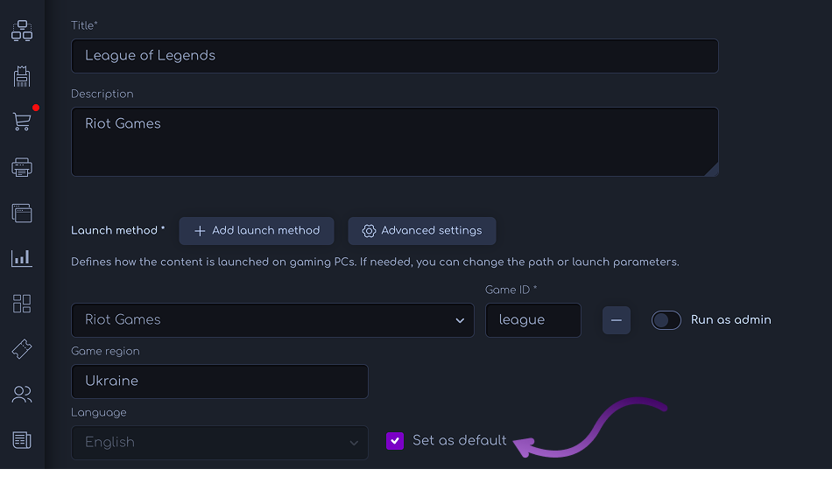Open the dashboard grid layout icon
Image resolution: width=832 pixels, height=504 pixels.
22,304
